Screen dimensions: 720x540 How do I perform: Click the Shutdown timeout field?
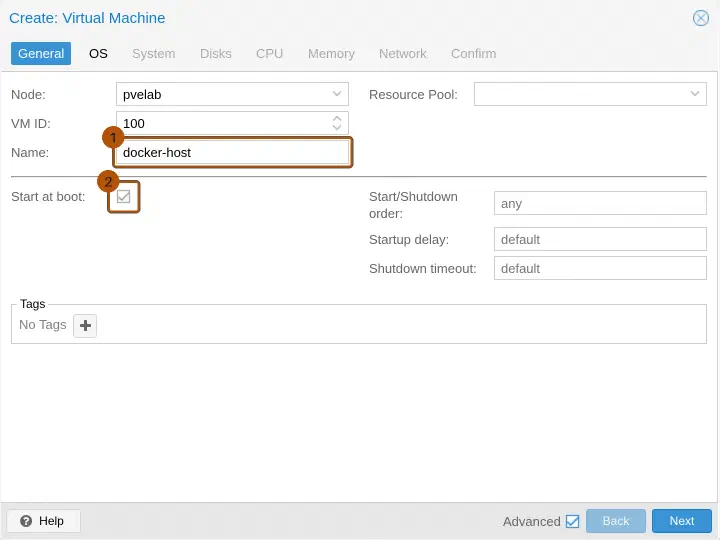pos(600,268)
